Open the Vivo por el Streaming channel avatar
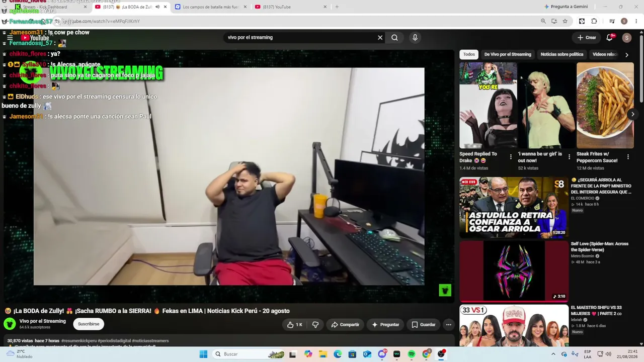The width and height of the screenshot is (644, 362). click(x=10, y=324)
